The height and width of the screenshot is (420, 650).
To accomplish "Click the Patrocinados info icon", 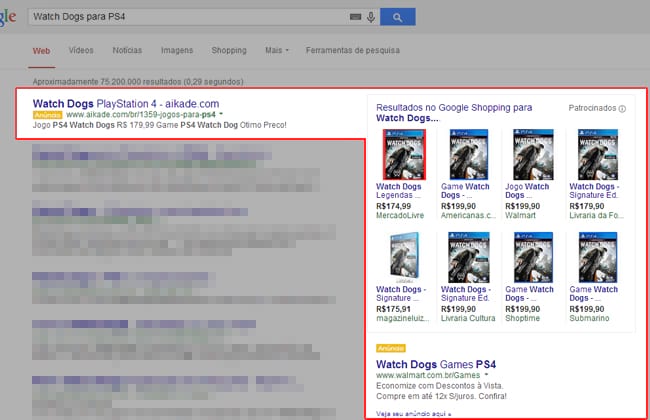I will [622, 109].
